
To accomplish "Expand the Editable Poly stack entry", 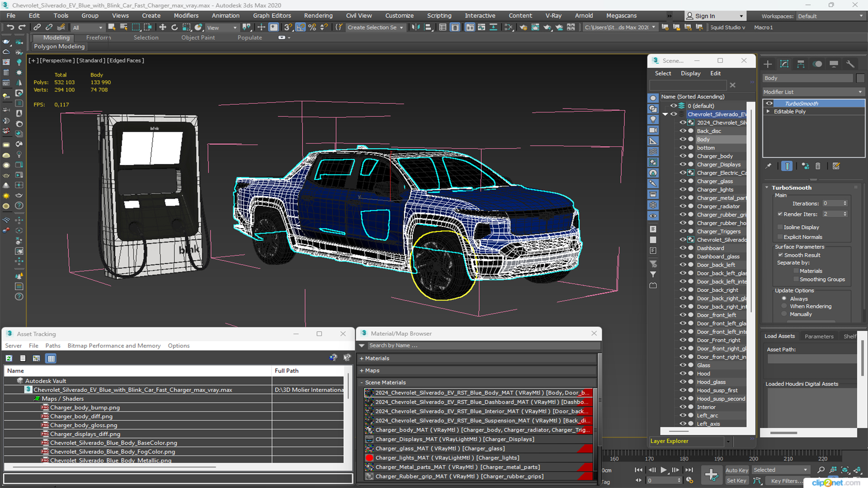I will [x=768, y=112].
